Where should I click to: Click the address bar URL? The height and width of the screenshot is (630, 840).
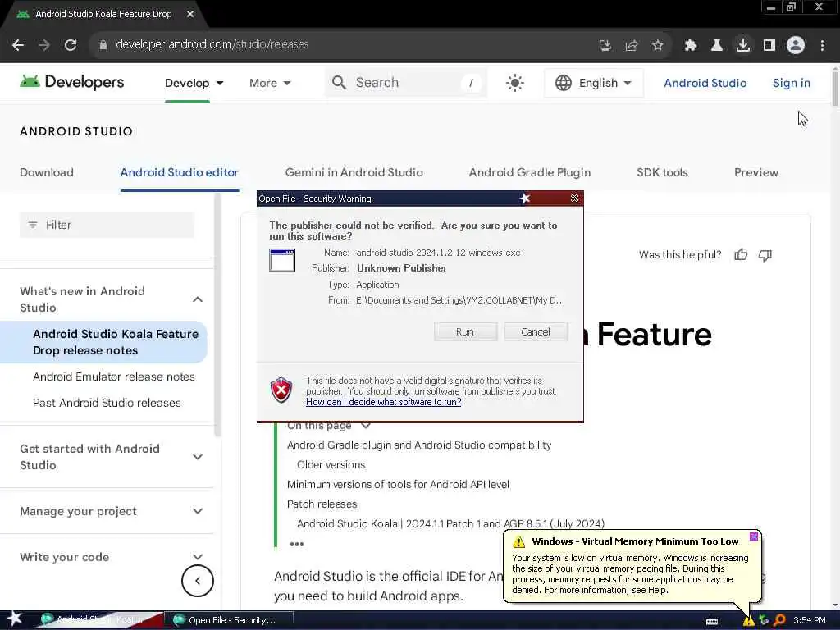pos(212,45)
